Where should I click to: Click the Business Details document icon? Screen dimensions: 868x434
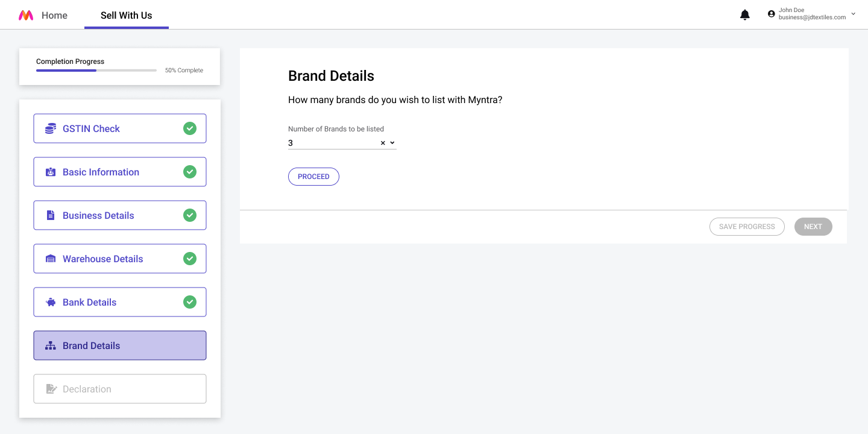(x=51, y=215)
